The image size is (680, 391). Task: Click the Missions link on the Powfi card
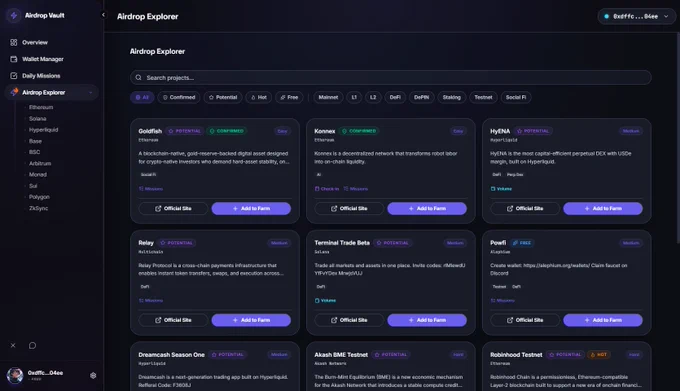point(503,300)
